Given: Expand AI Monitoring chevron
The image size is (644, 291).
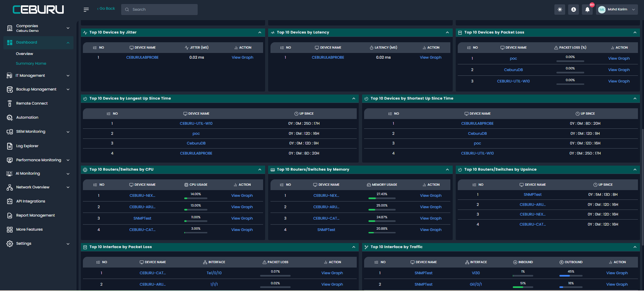Looking at the screenshot, I should pyautogui.click(x=68, y=174).
